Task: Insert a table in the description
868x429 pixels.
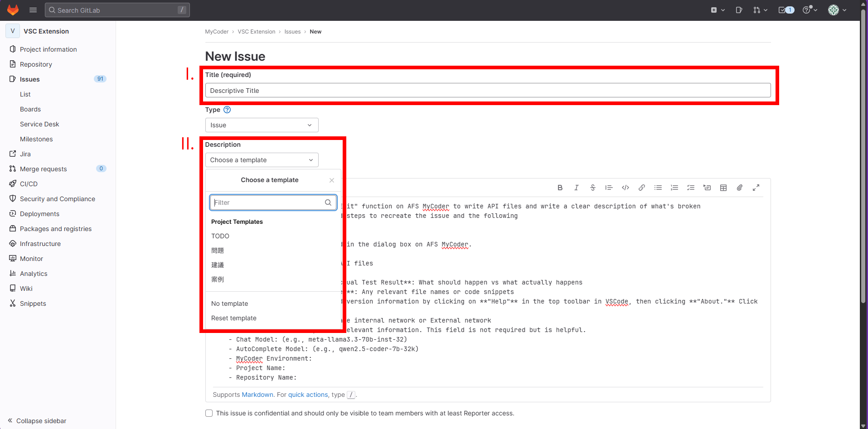Action: (x=723, y=188)
